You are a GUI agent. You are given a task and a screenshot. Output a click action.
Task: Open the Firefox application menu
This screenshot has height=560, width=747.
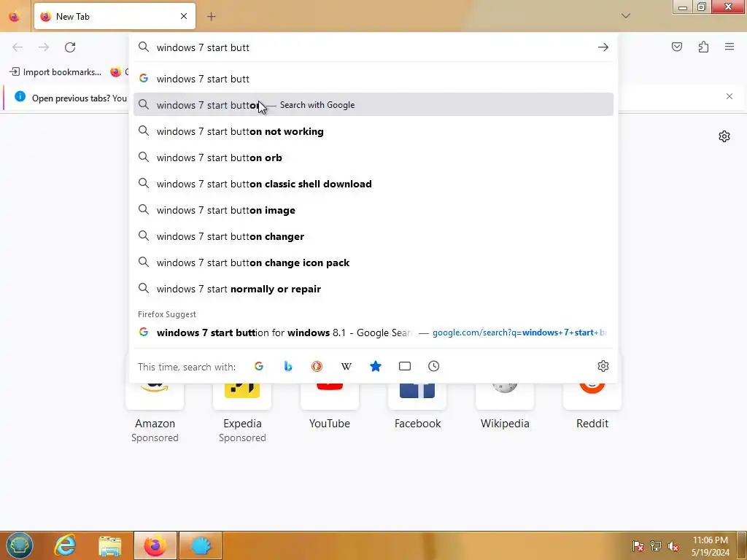pyautogui.click(x=729, y=47)
